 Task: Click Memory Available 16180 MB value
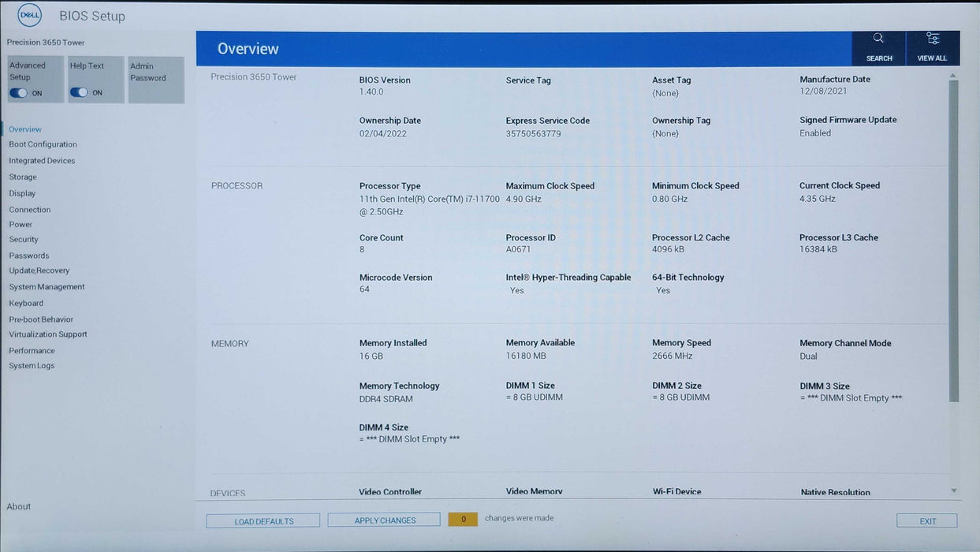click(x=526, y=356)
